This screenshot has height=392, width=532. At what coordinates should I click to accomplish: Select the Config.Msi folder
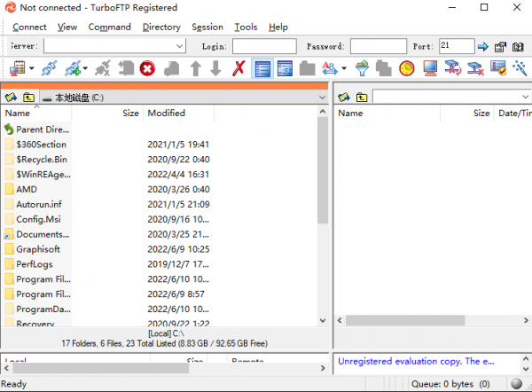click(33, 219)
